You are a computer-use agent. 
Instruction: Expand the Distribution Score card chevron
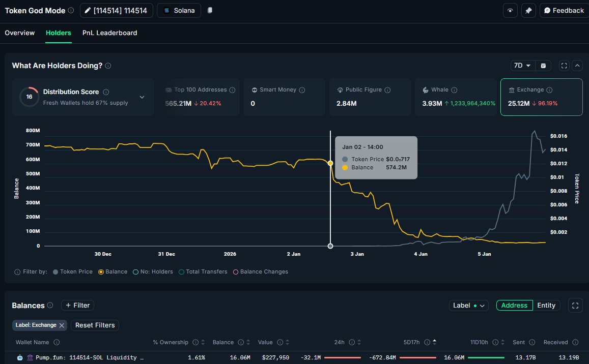click(x=141, y=97)
